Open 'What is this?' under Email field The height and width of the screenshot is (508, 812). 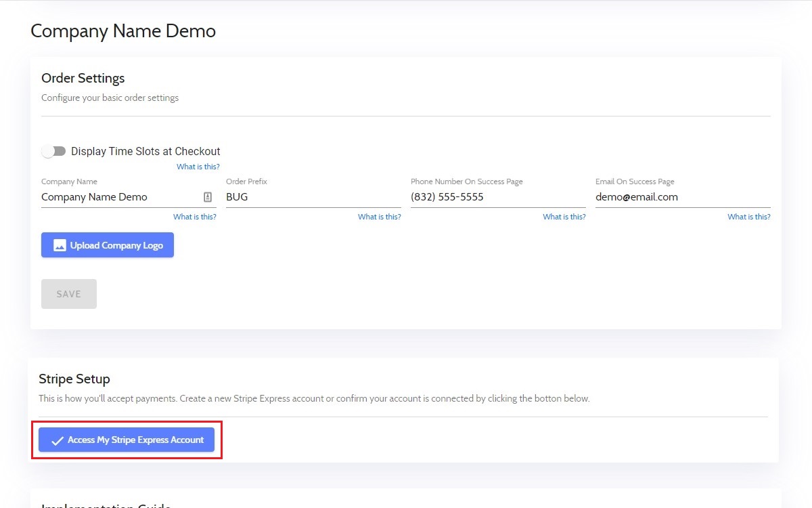pyautogui.click(x=749, y=217)
